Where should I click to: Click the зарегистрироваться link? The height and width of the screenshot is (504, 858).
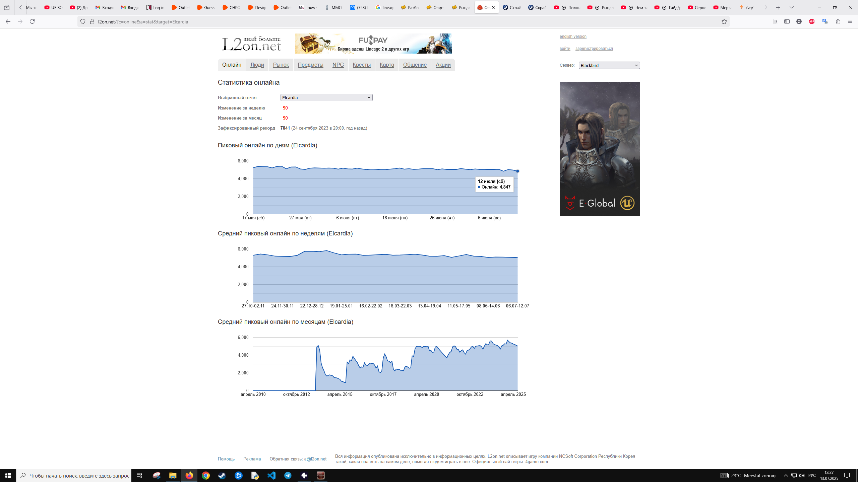coord(594,49)
